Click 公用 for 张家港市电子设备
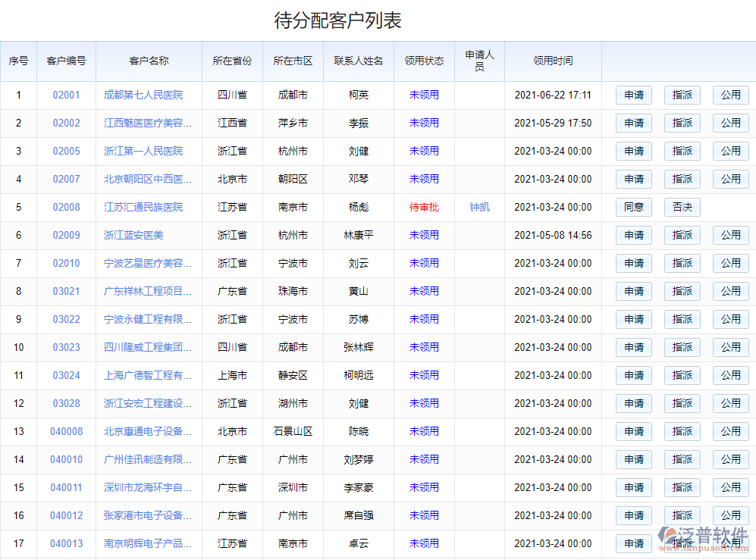This screenshot has width=756, height=560. 730,515
